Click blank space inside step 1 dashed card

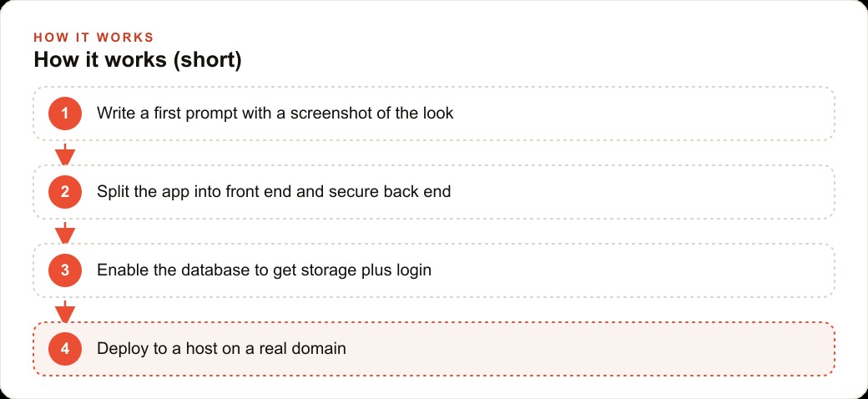(642, 114)
